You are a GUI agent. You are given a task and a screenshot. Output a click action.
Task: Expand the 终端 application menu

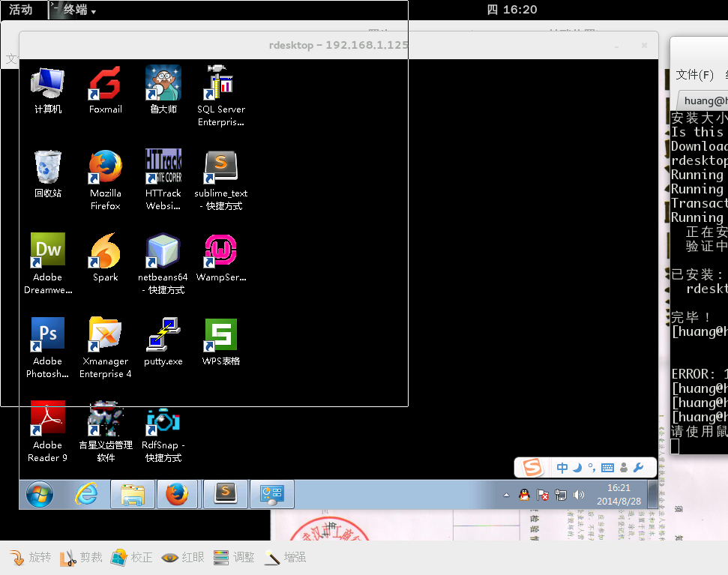pos(74,10)
